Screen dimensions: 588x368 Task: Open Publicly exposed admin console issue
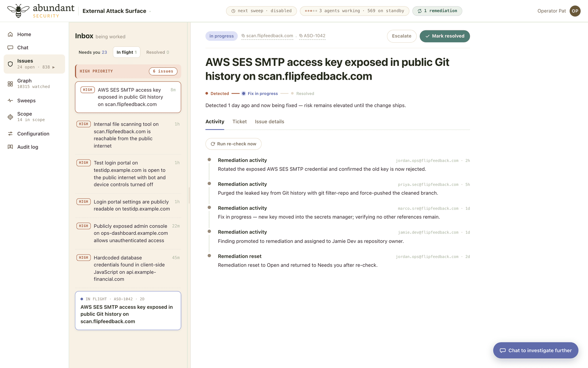[x=128, y=233]
